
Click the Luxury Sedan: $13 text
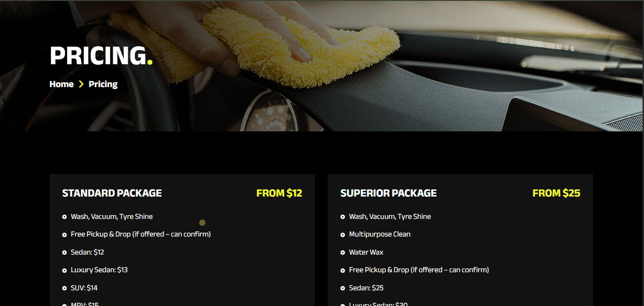point(99,270)
